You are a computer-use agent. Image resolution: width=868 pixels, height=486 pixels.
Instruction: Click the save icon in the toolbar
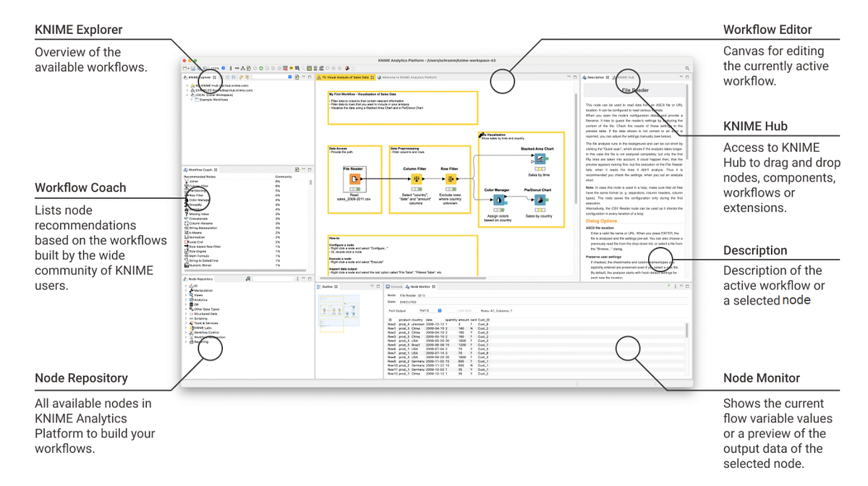193,67
